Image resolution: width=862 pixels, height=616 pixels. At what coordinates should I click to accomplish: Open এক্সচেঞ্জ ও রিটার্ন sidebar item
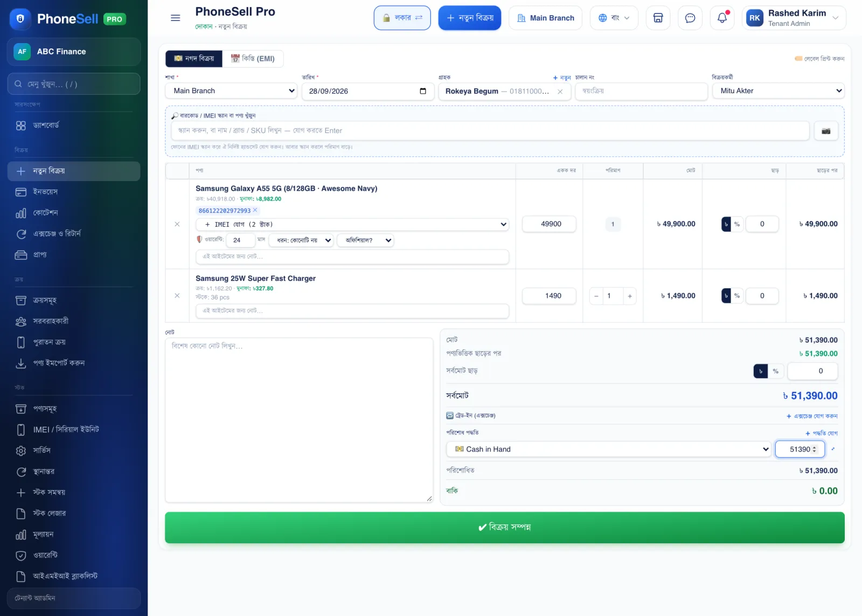tap(74, 234)
